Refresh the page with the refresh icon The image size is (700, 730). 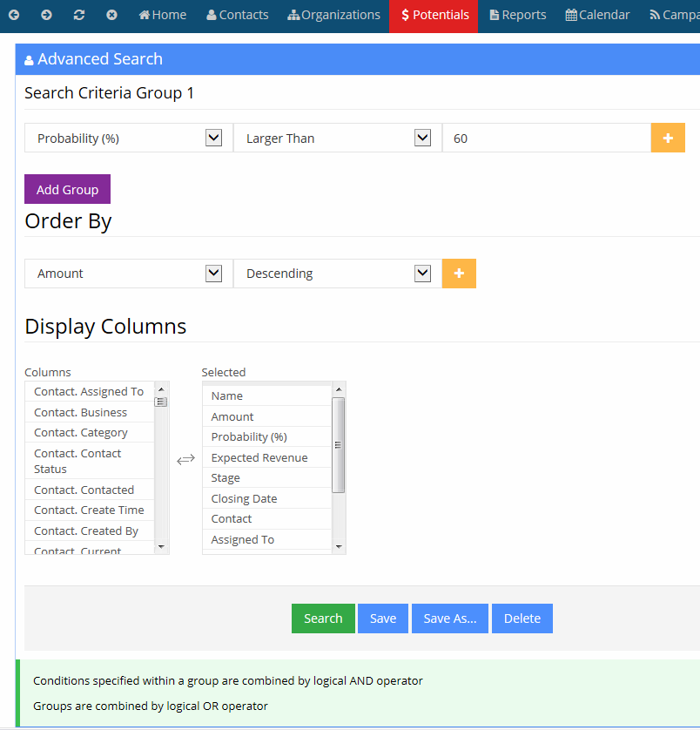[78, 14]
